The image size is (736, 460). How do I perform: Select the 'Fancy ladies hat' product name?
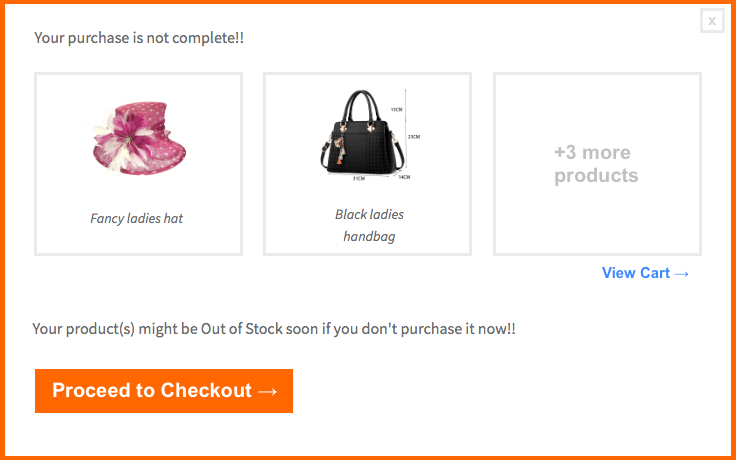tap(137, 218)
